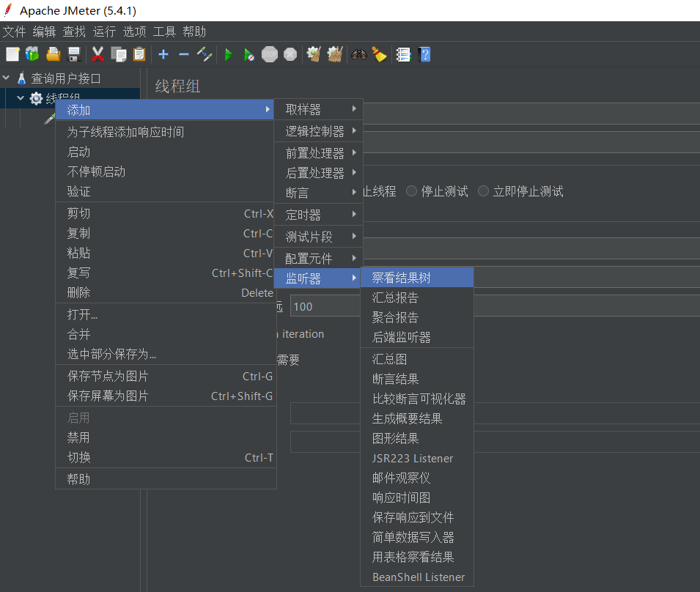Click the Save floppy disk icon
The height and width of the screenshot is (592, 700).
pos(73,54)
